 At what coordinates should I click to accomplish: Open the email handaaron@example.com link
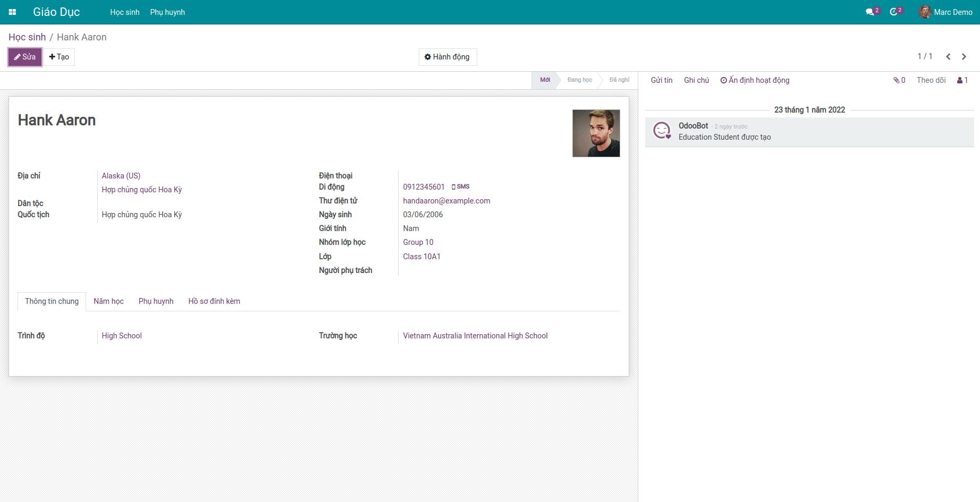pyautogui.click(x=446, y=201)
